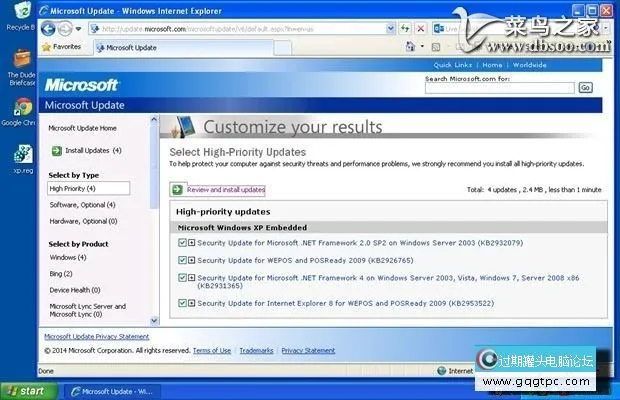This screenshot has height=400, width=620.
Task: Toggle the WEPOS and POSReady 2009 update checkbox
Action: [x=182, y=260]
